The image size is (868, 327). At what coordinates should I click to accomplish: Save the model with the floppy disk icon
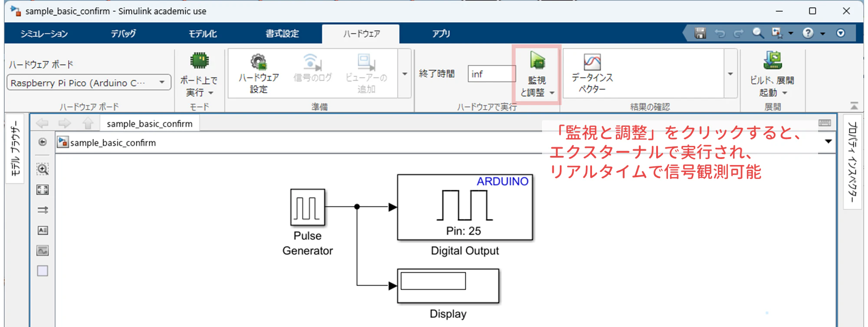click(700, 33)
